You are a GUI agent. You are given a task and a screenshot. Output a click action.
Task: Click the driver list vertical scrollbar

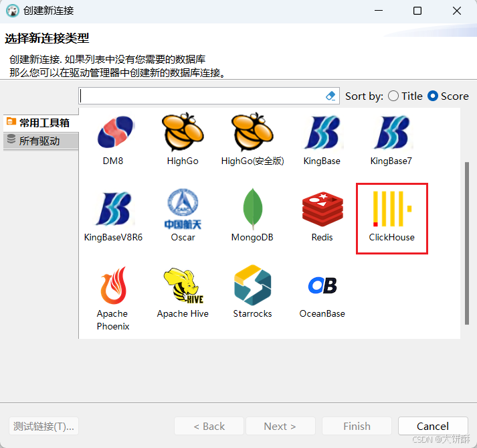click(467, 243)
